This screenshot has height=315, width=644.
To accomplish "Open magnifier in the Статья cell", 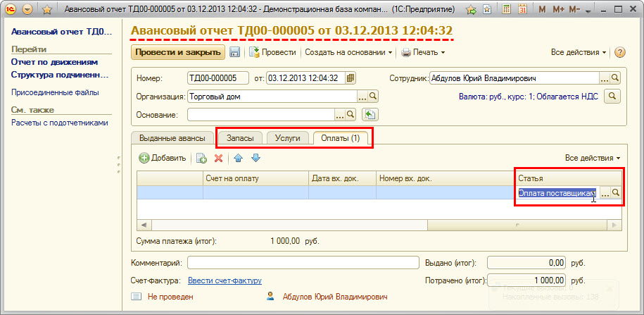I will pyautogui.click(x=615, y=193).
